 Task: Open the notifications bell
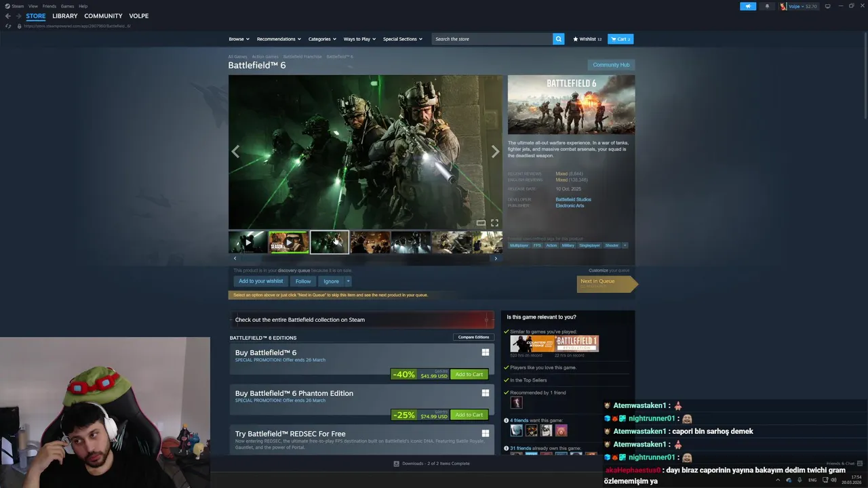point(767,6)
